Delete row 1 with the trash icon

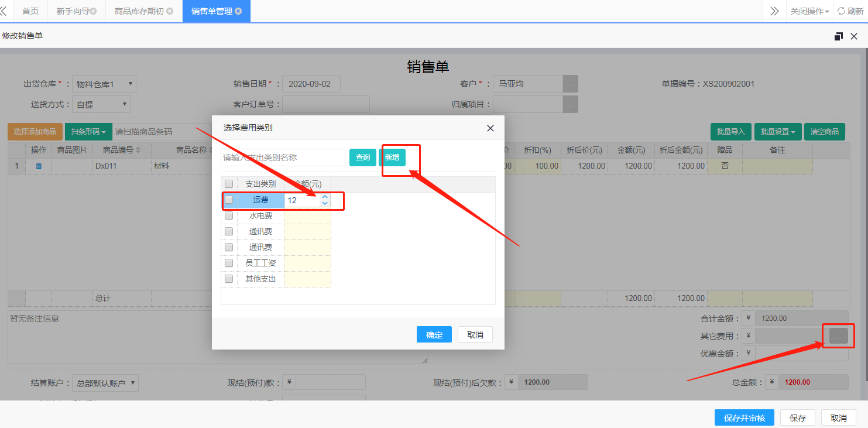pyautogui.click(x=39, y=166)
